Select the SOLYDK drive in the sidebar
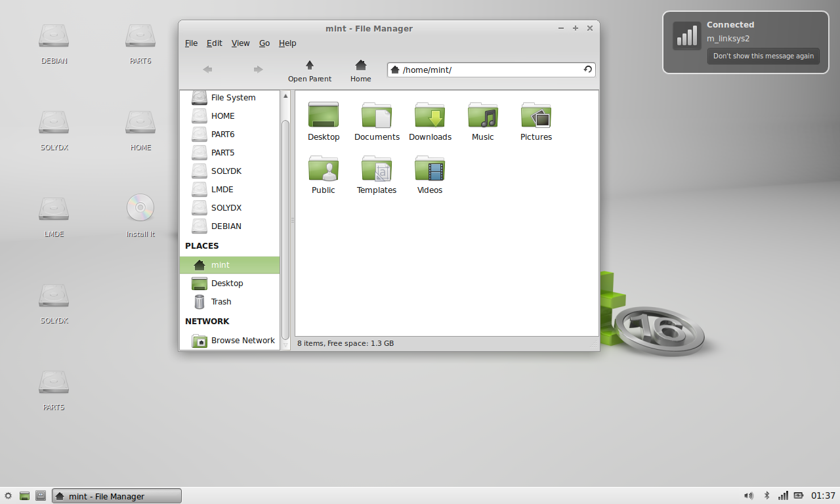 coord(226,171)
